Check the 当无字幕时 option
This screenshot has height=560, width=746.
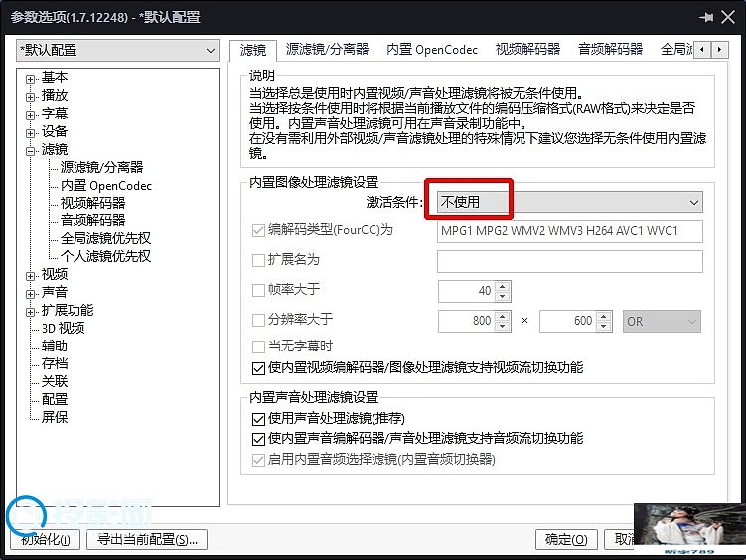tap(258, 347)
